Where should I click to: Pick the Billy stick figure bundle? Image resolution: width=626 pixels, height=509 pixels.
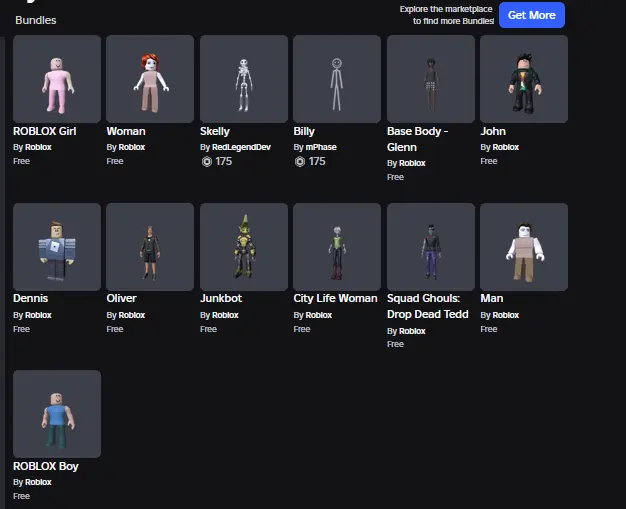(337, 79)
